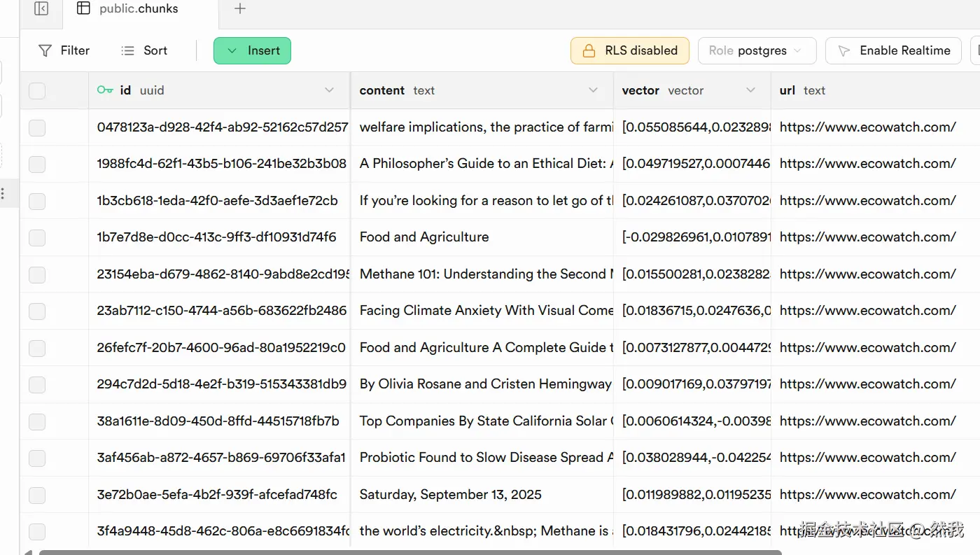Click the Filter funnel icon
The image size is (980, 555).
pyautogui.click(x=45, y=50)
